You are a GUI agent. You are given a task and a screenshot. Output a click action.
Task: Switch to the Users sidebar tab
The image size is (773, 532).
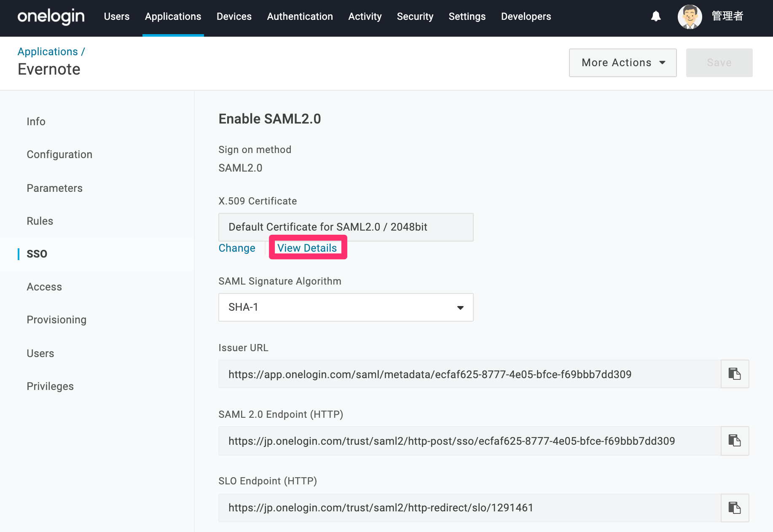click(x=40, y=353)
